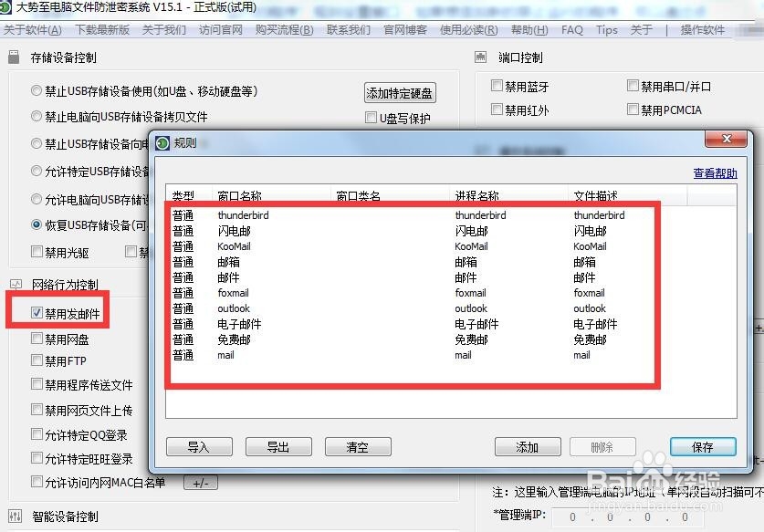This screenshot has width=764, height=532.
Task: Click the network behavior control section icon
Action: click(16, 284)
